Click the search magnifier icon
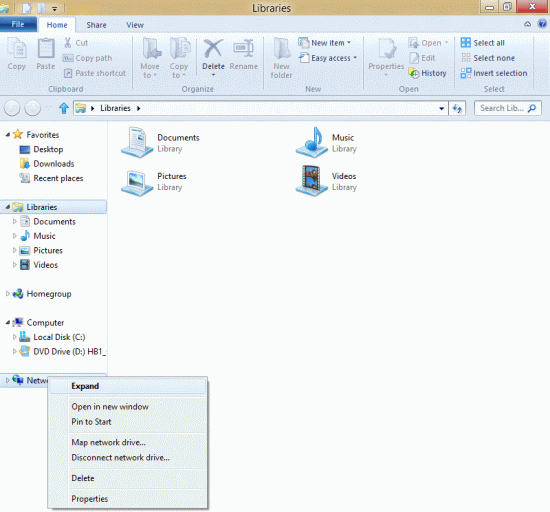This screenshot has height=512, width=550. point(532,108)
